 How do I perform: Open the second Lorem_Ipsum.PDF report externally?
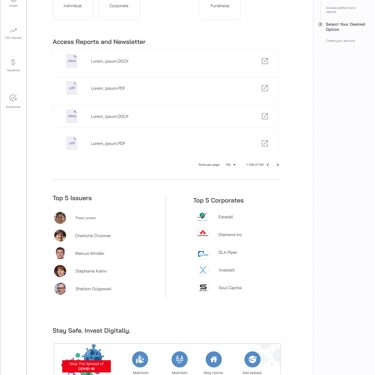(x=264, y=143)
